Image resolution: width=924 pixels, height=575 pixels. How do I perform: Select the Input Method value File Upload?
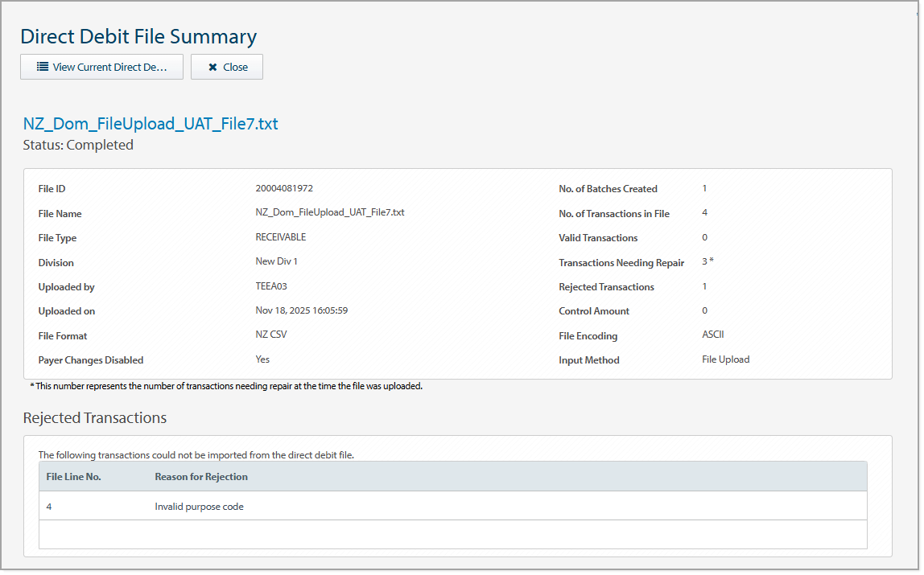click(725, 359)
